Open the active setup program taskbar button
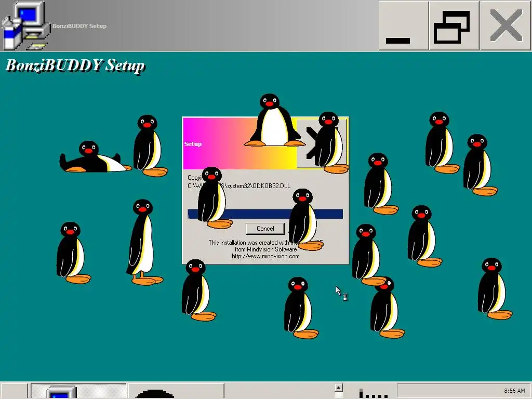Viewport: 532px width, 399px height. 78,391
